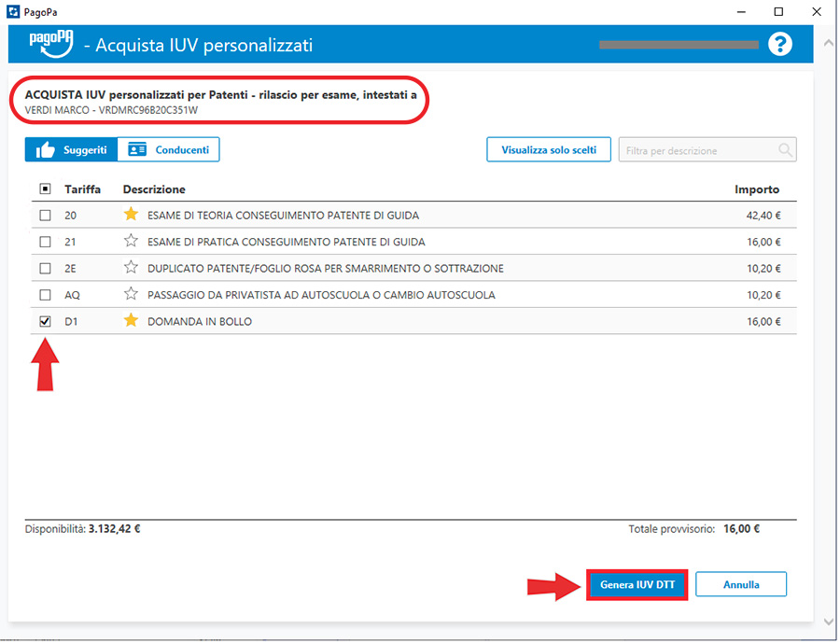Star the PASSAGGIO DA PRIVATISTA row
Screen dimensions: 840x643
[x=131, y=295]
